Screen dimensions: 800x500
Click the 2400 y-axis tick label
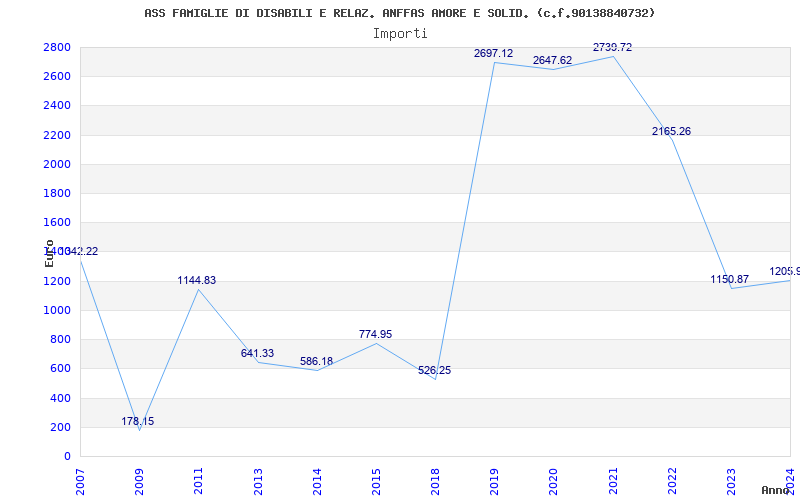[57, 106]
